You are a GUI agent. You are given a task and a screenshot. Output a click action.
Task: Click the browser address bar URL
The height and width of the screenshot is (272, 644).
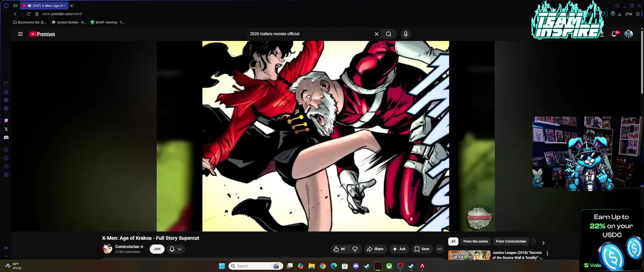[62, 14]
